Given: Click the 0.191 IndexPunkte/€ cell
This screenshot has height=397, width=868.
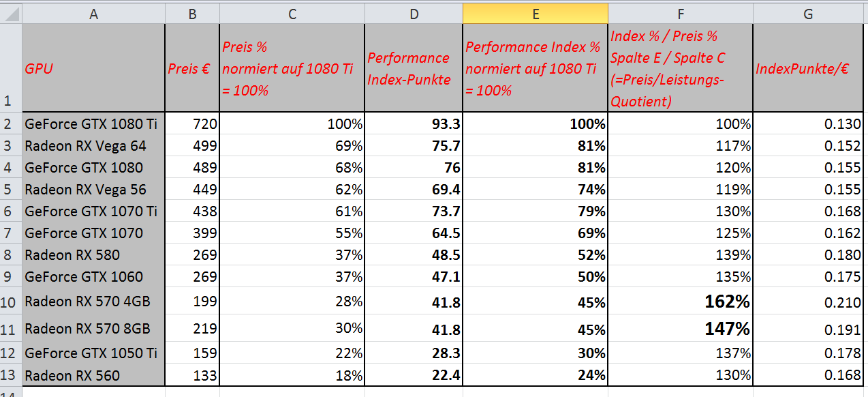Looking at the screenshot, I should [808, 329].
